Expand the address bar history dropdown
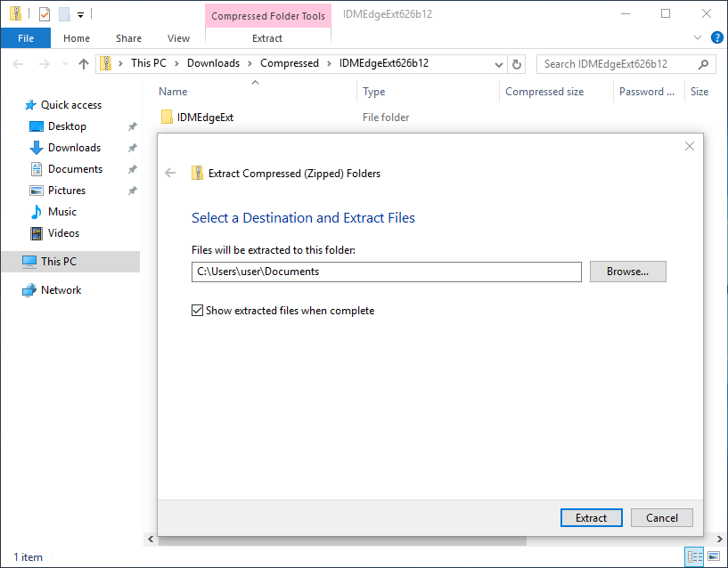The height and width of the screenshot is (568, 728). point(498,63)
